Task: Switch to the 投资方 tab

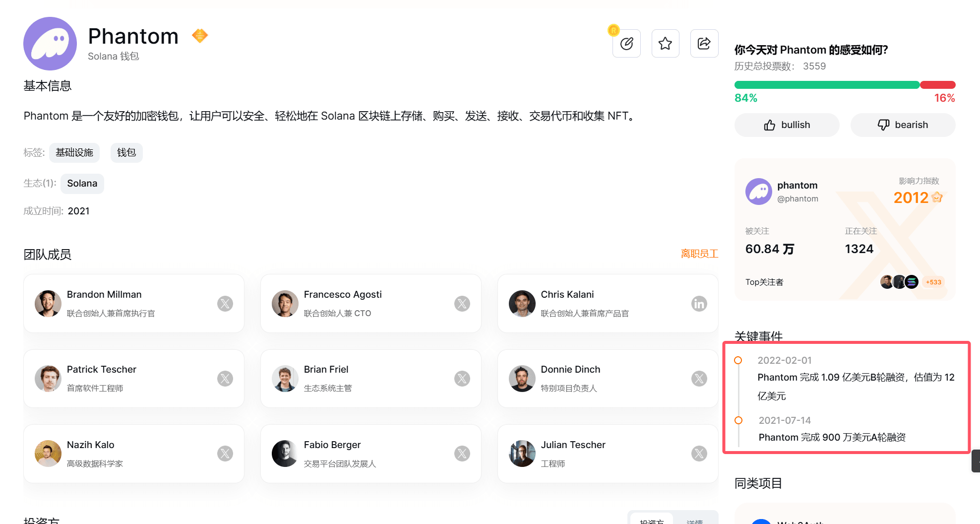Action: (651, 521)
